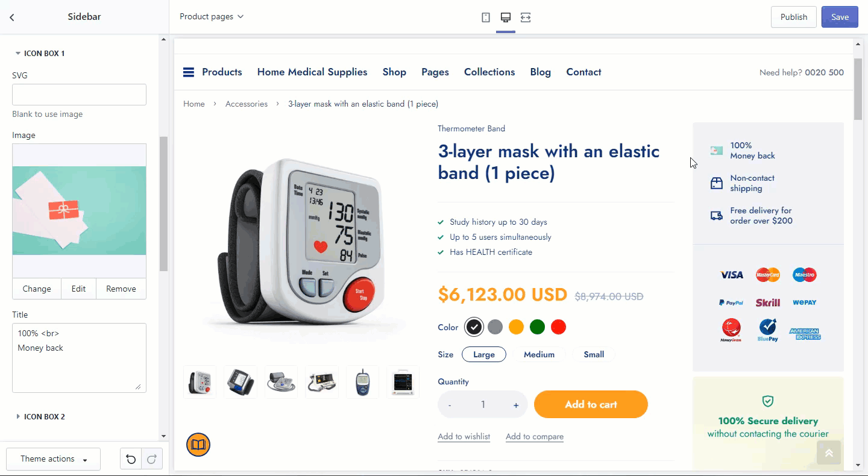Open the hamburger Products menu icon
Screen dimensions: 868x476
coord(189,72)
